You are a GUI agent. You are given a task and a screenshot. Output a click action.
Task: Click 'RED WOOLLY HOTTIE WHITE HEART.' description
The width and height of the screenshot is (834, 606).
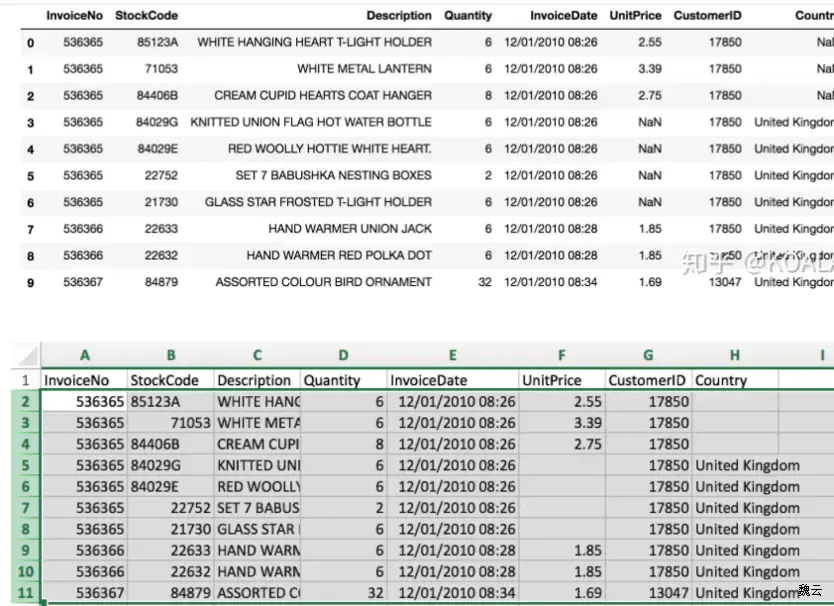[330, 148]
